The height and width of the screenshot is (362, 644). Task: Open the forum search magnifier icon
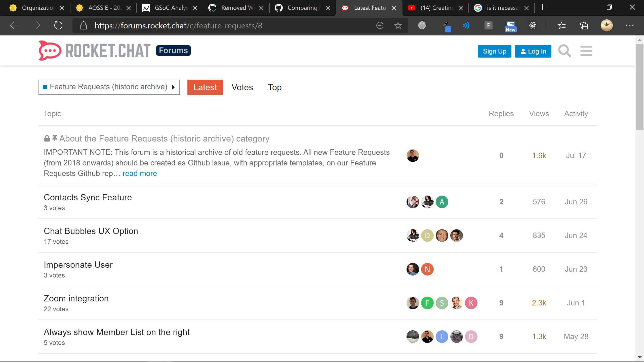click(x=565, y=51)
